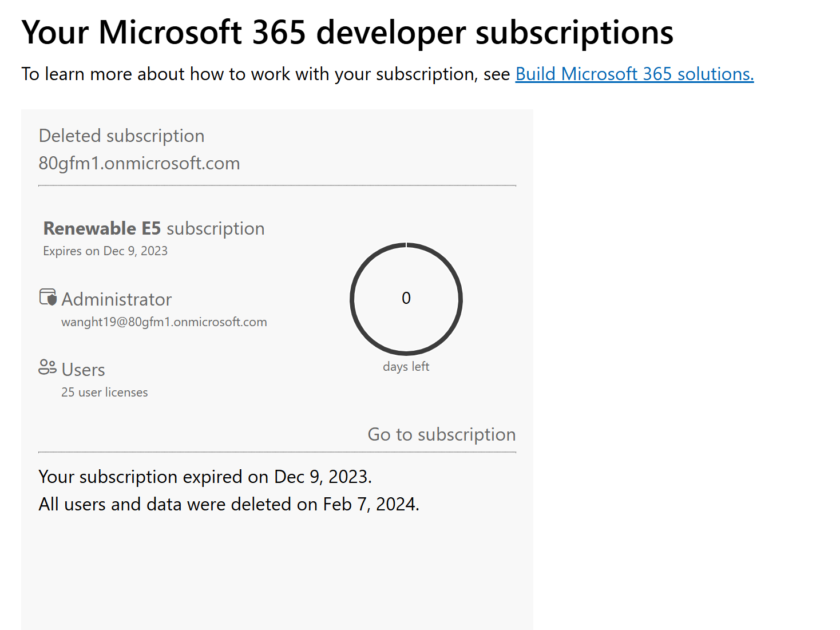
Task: Click the zero inside the countdown circle
Action: click(406, 298)
